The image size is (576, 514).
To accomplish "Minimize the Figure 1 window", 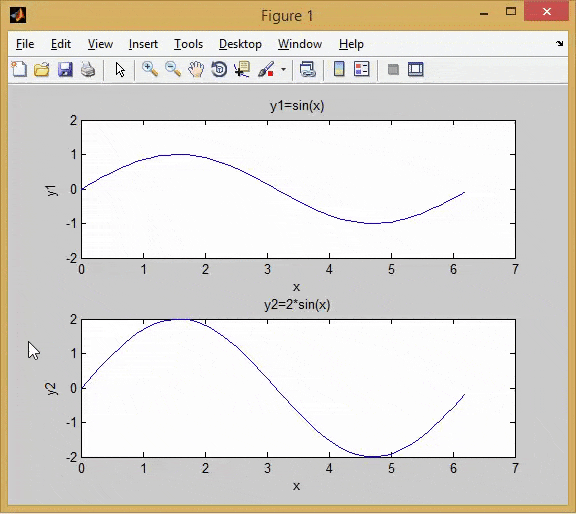I will (x=484, y=14).
